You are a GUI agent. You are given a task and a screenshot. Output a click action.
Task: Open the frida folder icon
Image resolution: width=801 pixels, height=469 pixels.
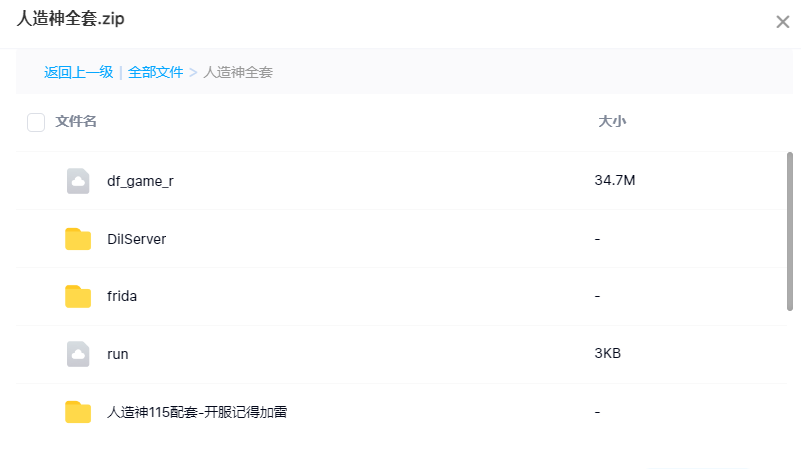(x=78, y=296)
